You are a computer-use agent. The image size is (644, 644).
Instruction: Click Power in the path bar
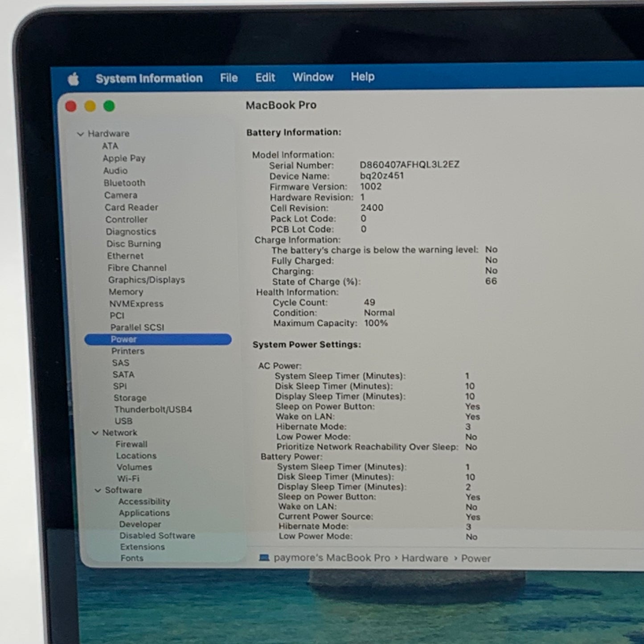pyautogui.click(x=476, y=558)
